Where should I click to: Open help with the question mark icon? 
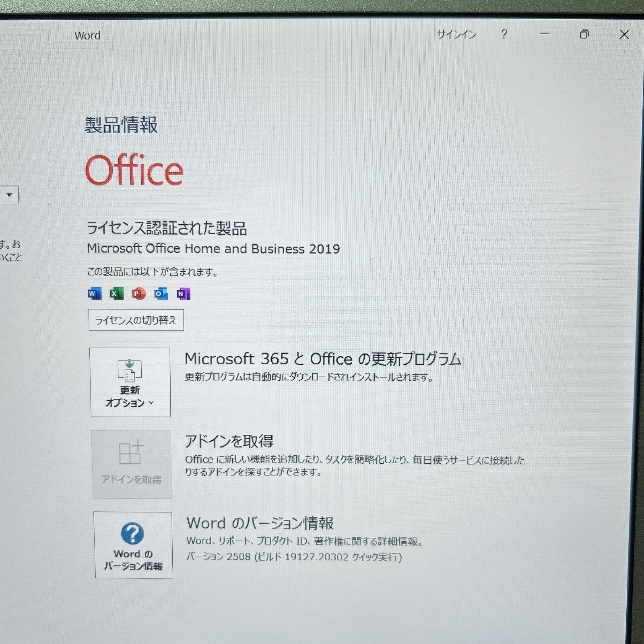point(504,35)
